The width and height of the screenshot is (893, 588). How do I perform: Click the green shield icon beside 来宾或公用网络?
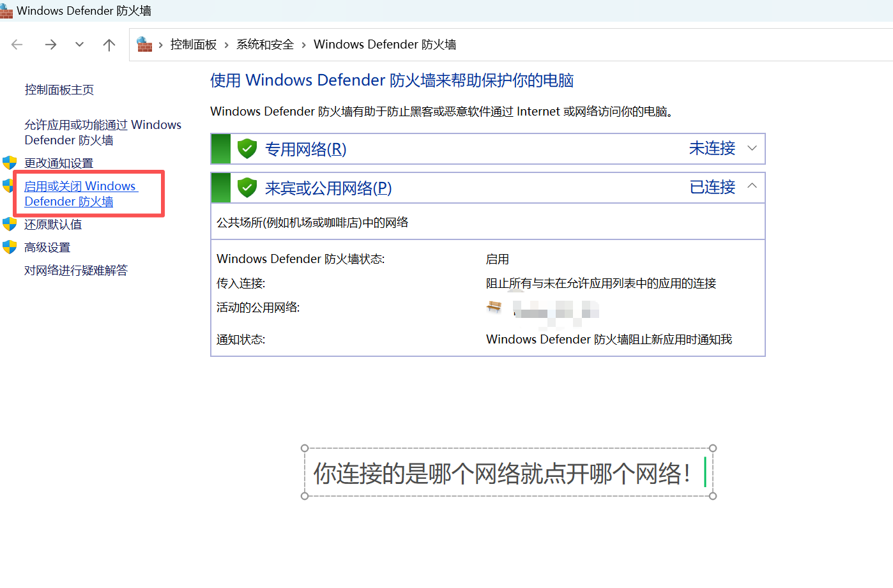[247, 187]
